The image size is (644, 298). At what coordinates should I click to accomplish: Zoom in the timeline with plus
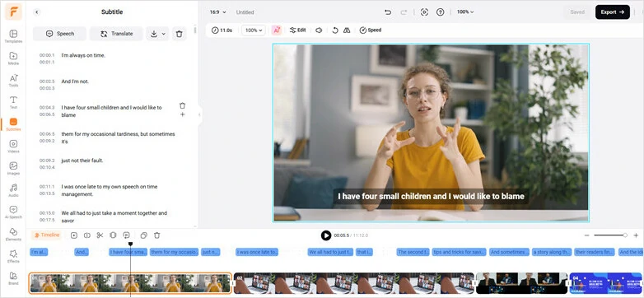636,235
